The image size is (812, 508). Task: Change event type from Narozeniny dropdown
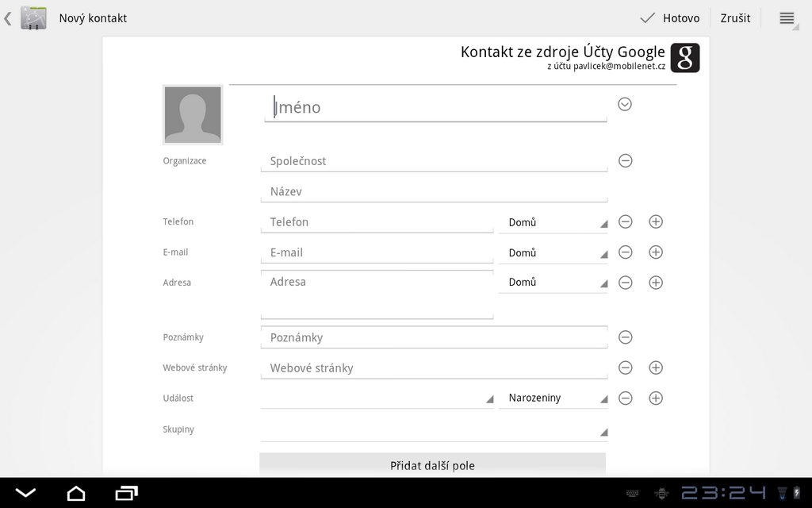553,398
